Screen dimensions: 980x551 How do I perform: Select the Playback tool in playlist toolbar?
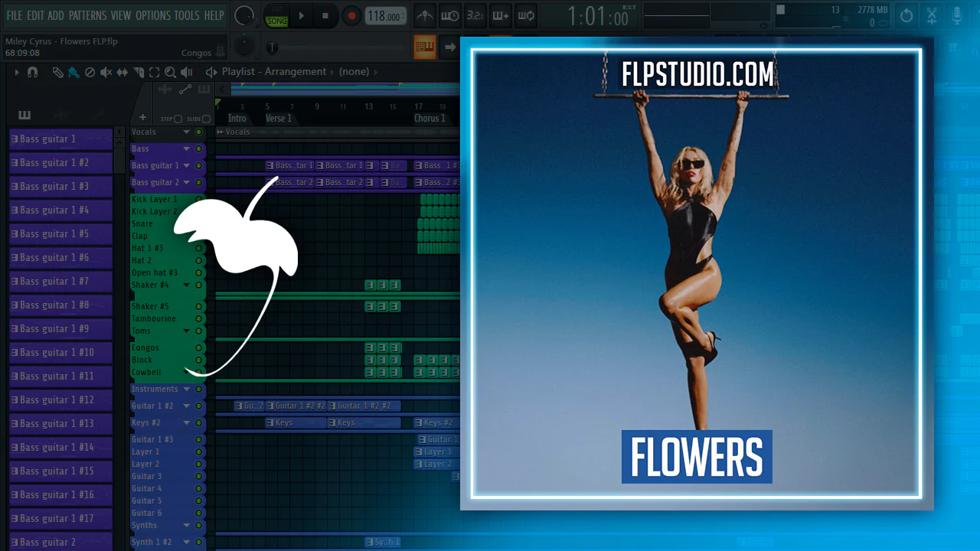(x=187, y=72)
